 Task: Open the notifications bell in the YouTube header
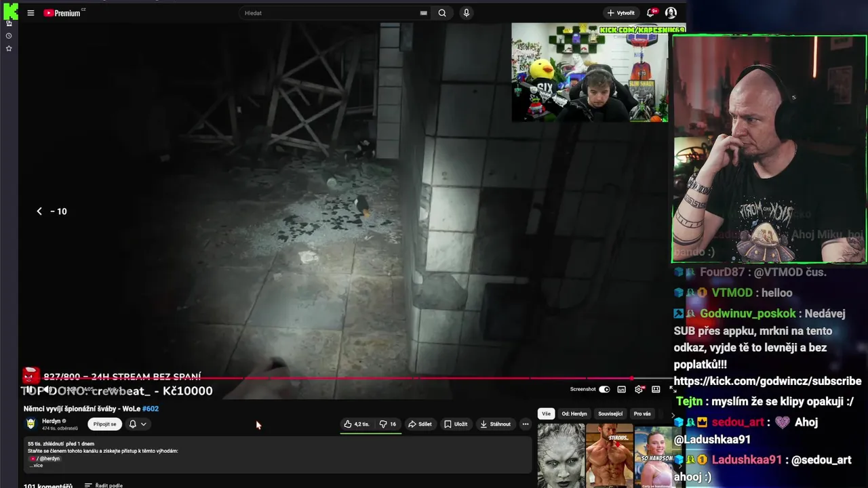tap(651, 13)
